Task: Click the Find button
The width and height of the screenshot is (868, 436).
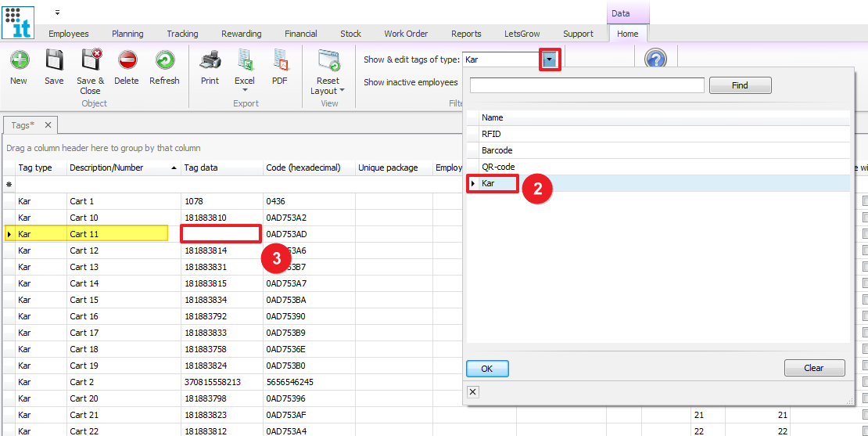Action: (x=740, y=85)
